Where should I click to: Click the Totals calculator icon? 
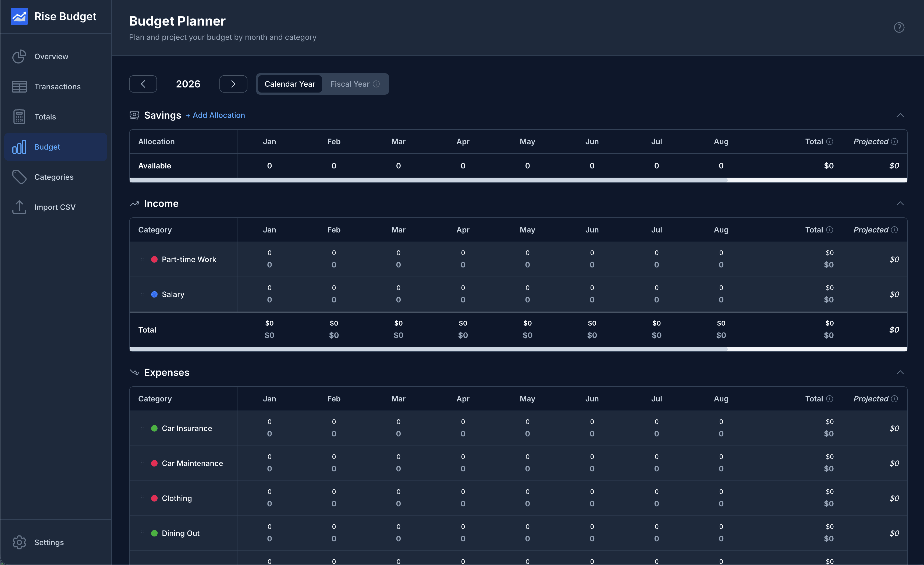point(19,117)
